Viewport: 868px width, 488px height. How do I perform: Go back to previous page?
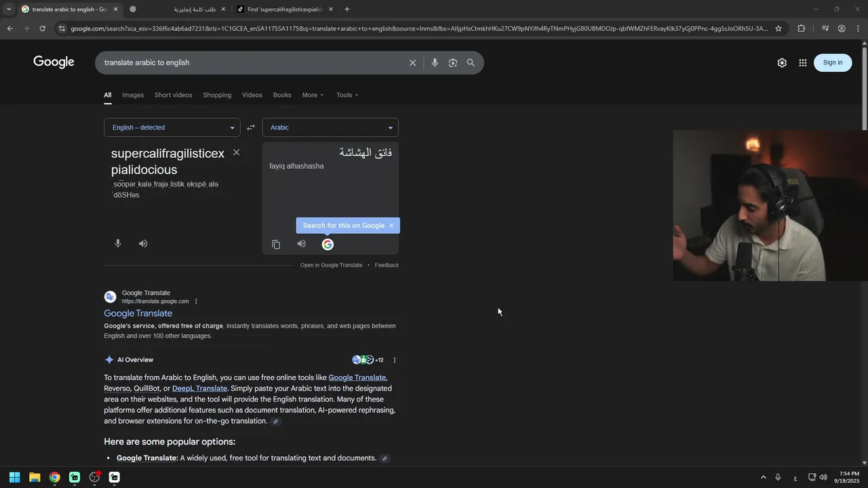(x=9, y=28)
